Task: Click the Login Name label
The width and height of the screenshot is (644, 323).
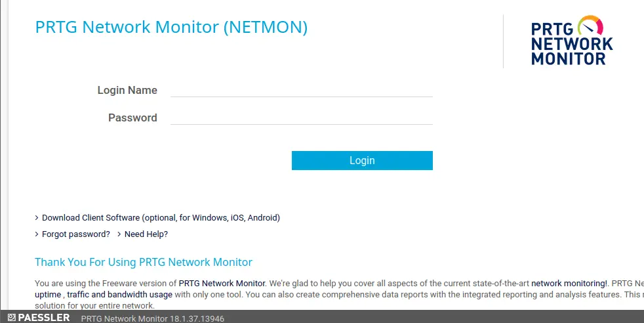Action: tap(127, 90)
